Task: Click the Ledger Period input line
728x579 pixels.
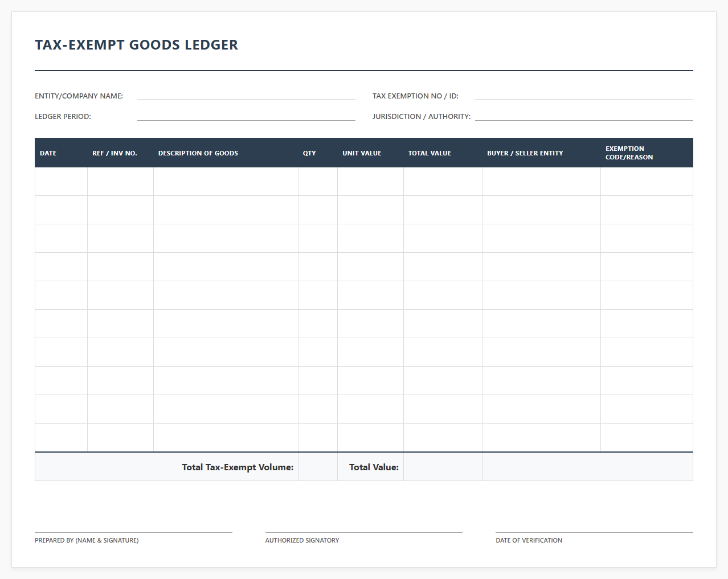Action: tap(246, 116)
